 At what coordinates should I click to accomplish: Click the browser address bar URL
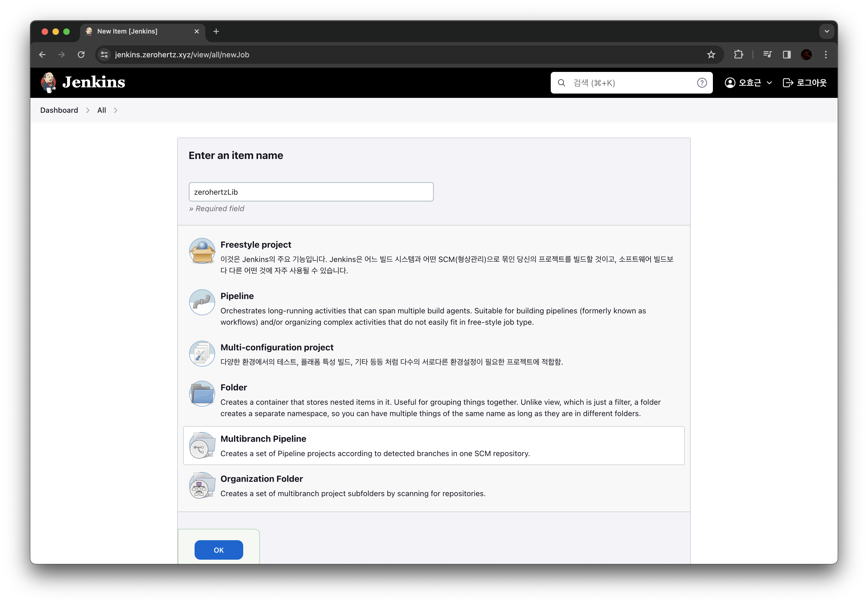coord(182,54)
